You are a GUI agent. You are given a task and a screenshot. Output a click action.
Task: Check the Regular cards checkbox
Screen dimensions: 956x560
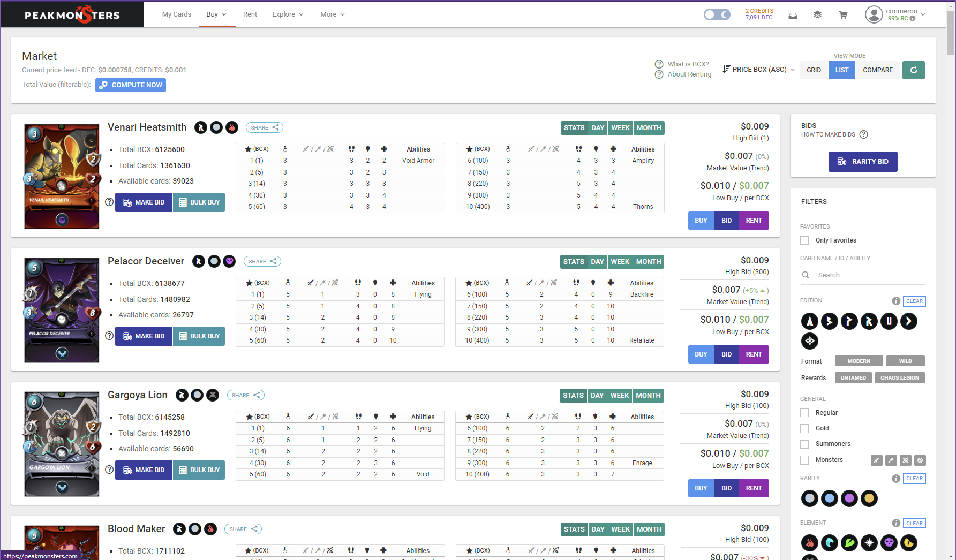(804, 413)
